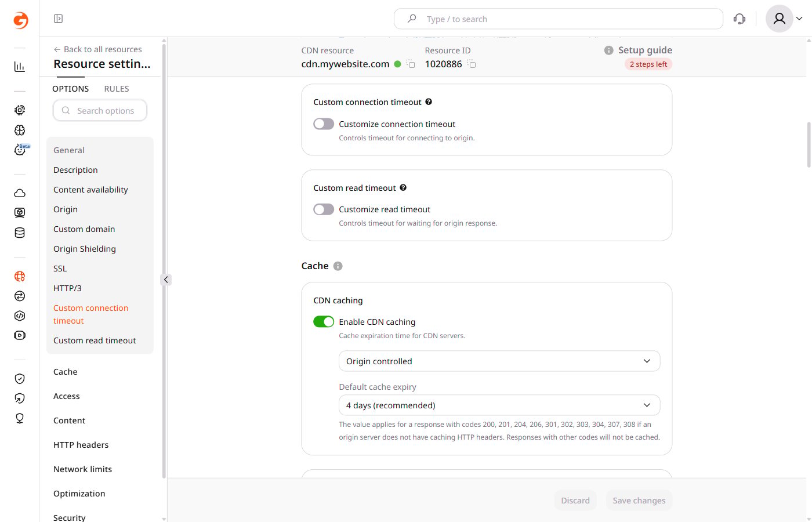Open the brain AI sidebar icon

(x=20, y=130)
